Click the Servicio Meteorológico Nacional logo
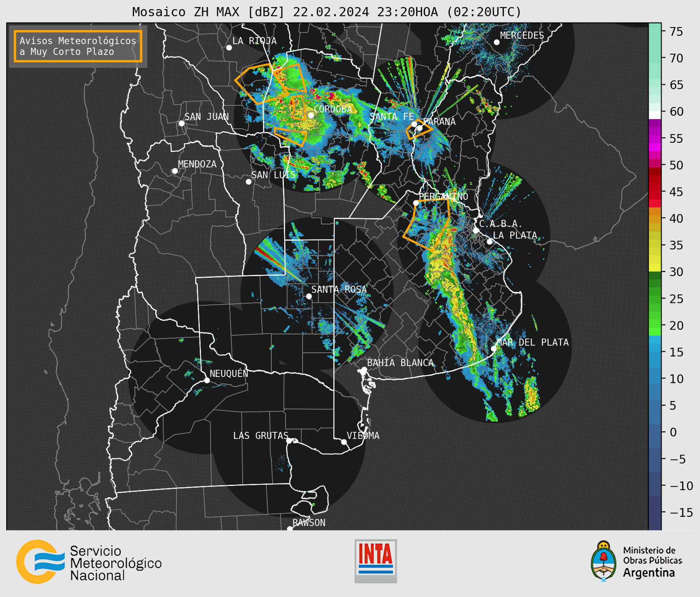 (89, 562)
